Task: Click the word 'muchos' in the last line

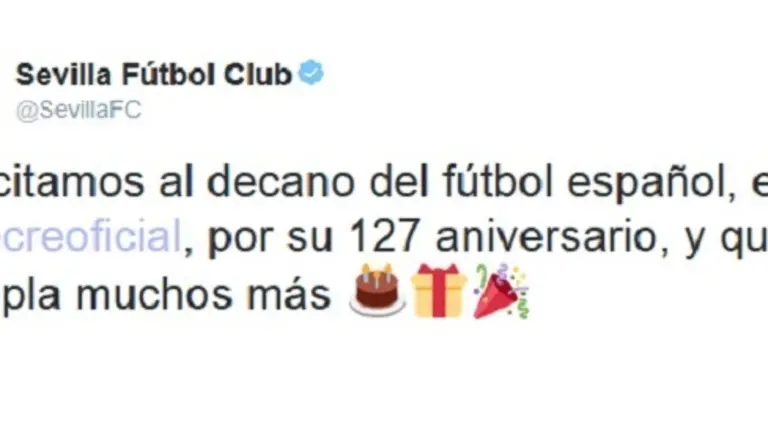Action: tap(154, 295)
